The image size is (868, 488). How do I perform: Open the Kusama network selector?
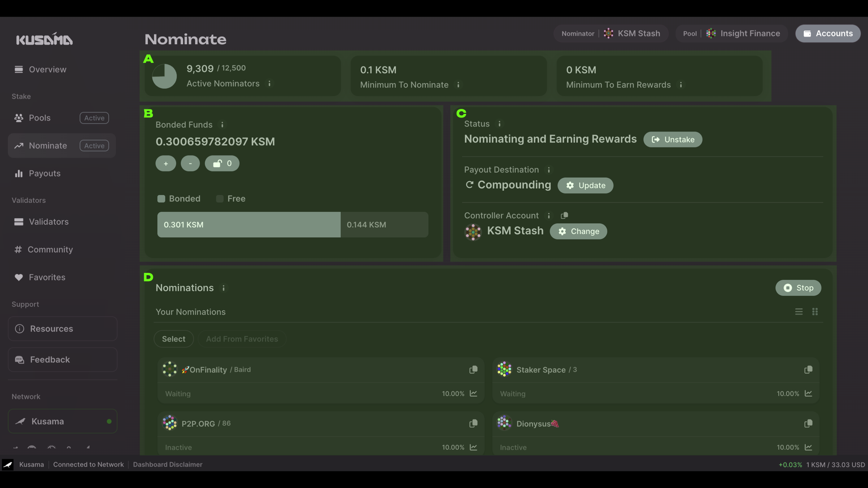(x=62, y=421)
